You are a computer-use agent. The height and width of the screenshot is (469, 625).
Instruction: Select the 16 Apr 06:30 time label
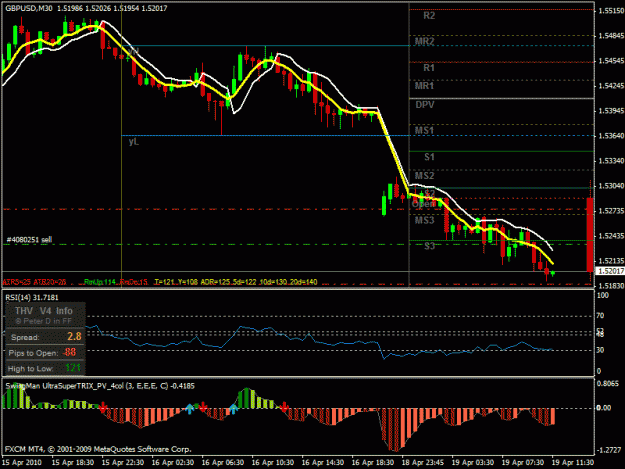coord(222,463)
